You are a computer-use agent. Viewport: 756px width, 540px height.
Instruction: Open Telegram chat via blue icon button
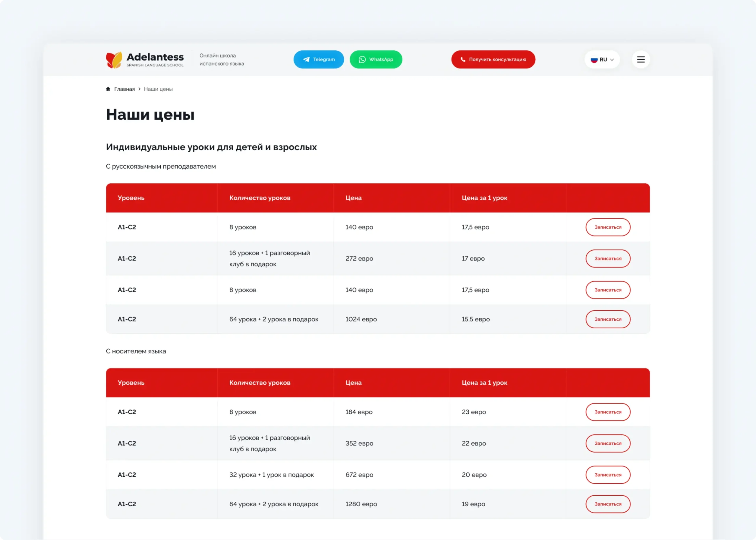coord(318,60)
